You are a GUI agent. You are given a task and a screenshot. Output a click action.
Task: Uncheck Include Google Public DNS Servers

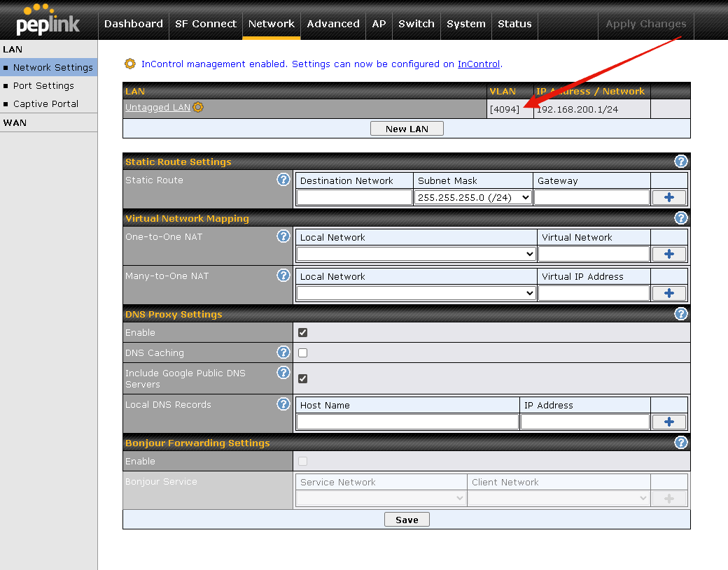point(302,379)
